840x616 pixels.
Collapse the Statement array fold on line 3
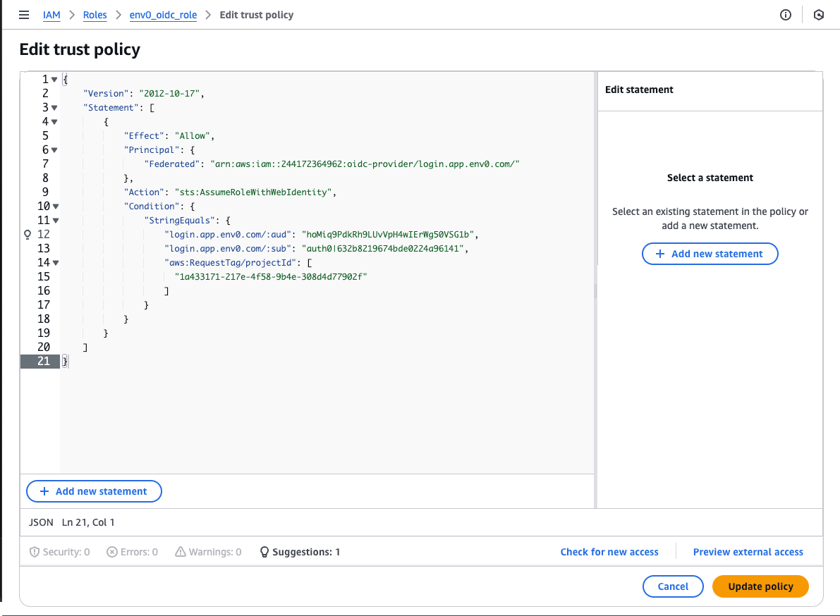[54, 108]
